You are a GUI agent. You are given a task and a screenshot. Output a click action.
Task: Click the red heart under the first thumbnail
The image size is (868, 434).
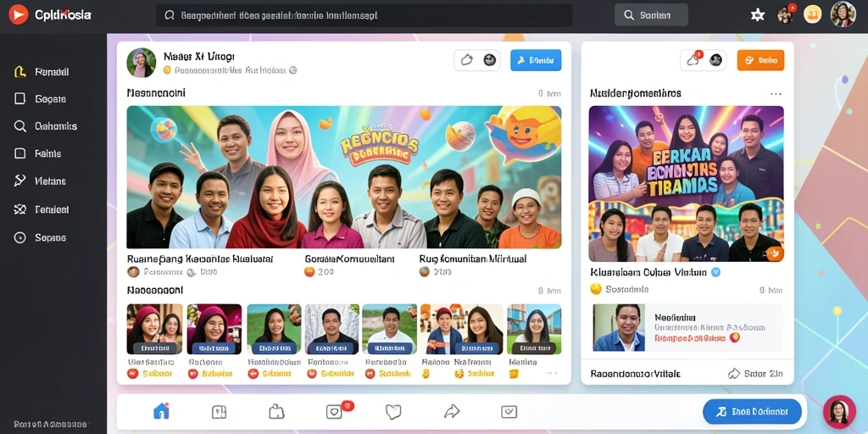133,374
